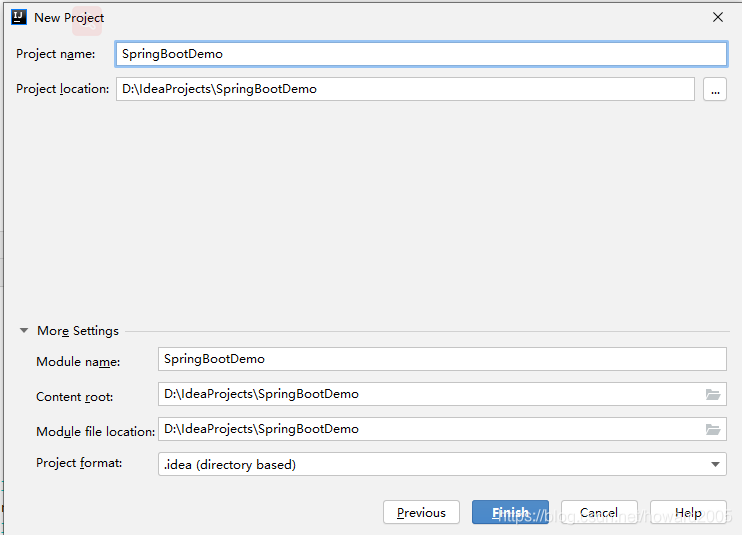The height and width of the screenshot is (535, 742).
Task: Cancel the New Project dialog
Action: [x=599, y=512]
